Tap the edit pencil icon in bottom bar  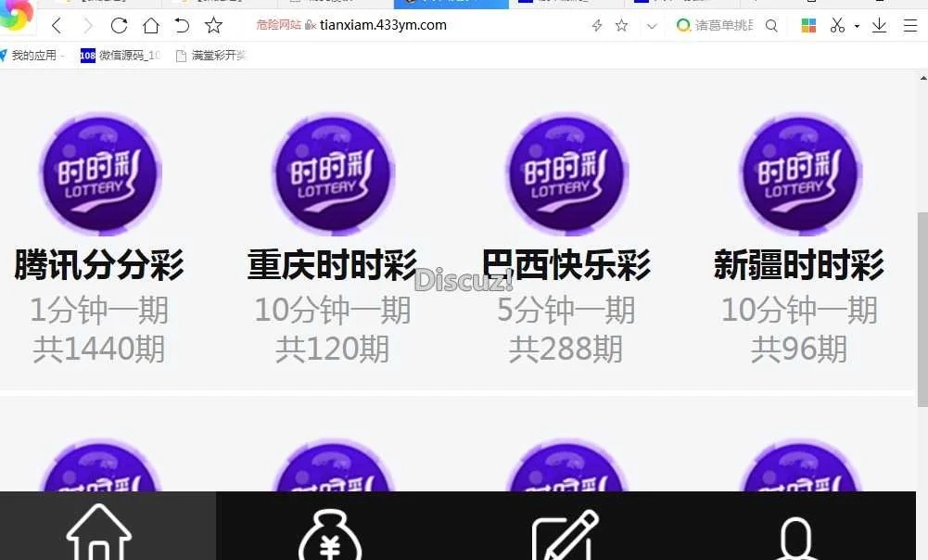pyautogui.click(x=564, y=534)
